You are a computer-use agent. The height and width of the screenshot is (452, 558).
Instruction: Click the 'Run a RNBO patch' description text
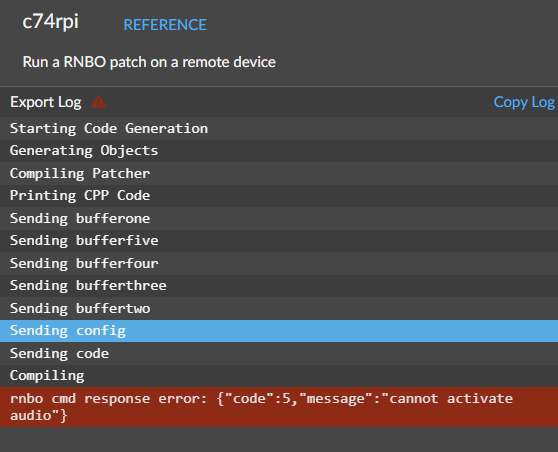[149, 62]
